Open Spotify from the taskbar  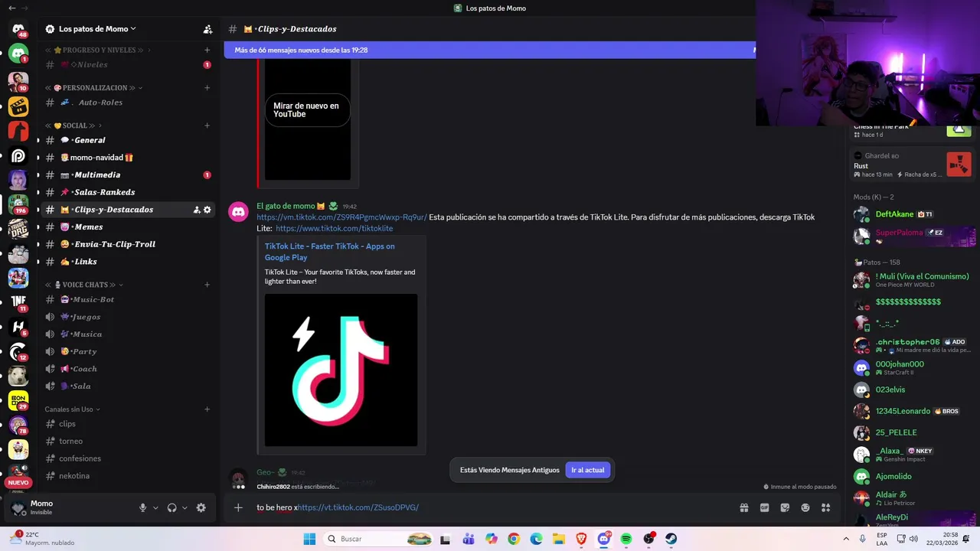click(626, 539)
